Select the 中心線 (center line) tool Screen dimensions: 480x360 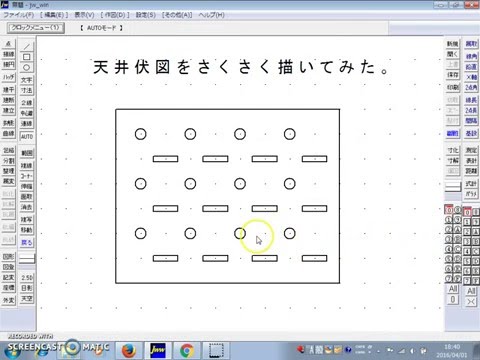[27, 113]
